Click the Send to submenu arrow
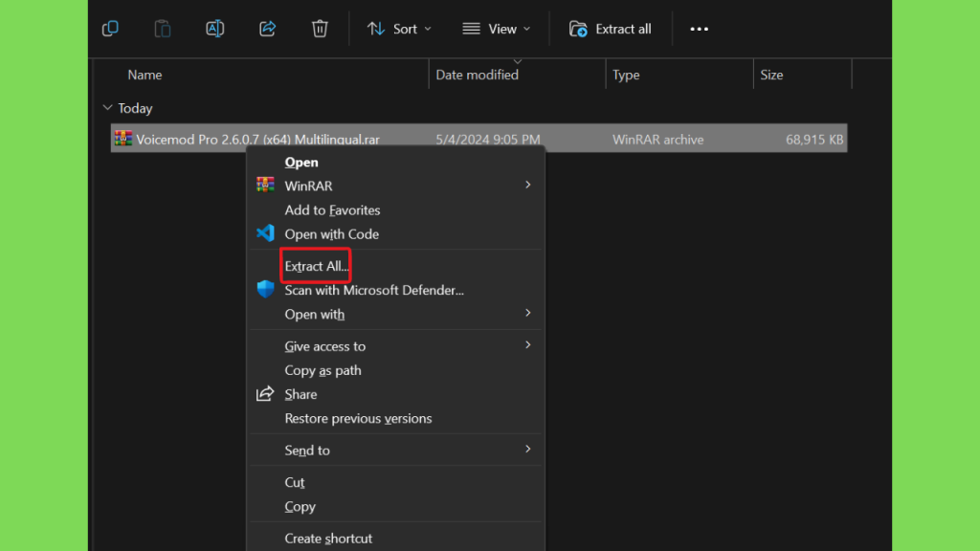Viewport: 980px width, 551px height. [x=527, y=450]
